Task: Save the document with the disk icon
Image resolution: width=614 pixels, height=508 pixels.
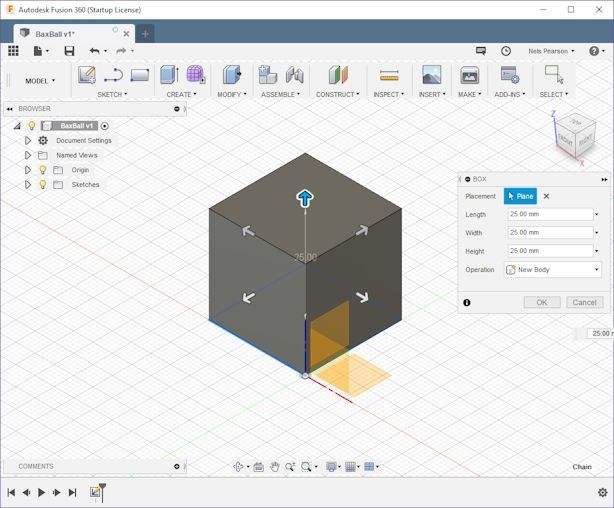Action: [x=69, y=51]
